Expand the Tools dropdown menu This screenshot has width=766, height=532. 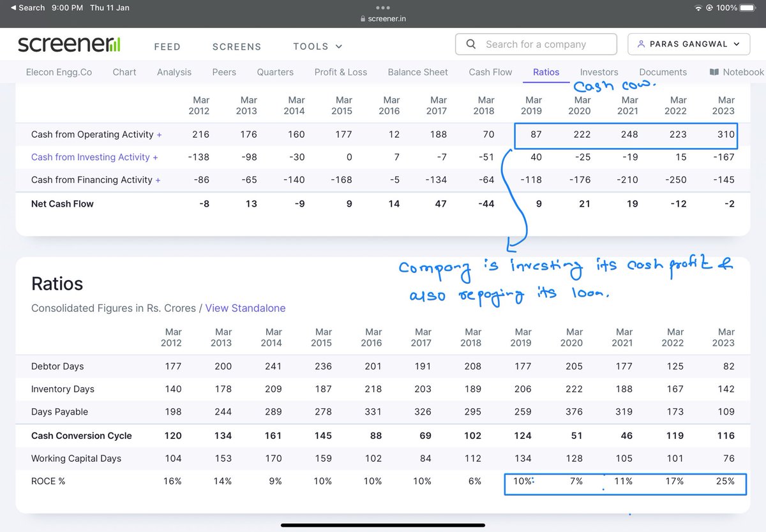coord(317,47)
